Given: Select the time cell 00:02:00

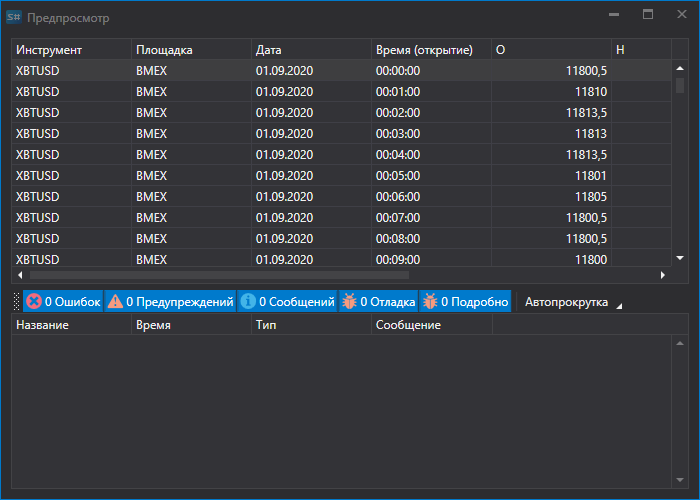Looking at the screenshot, I should pyautogui.click(x=432, y=112).
